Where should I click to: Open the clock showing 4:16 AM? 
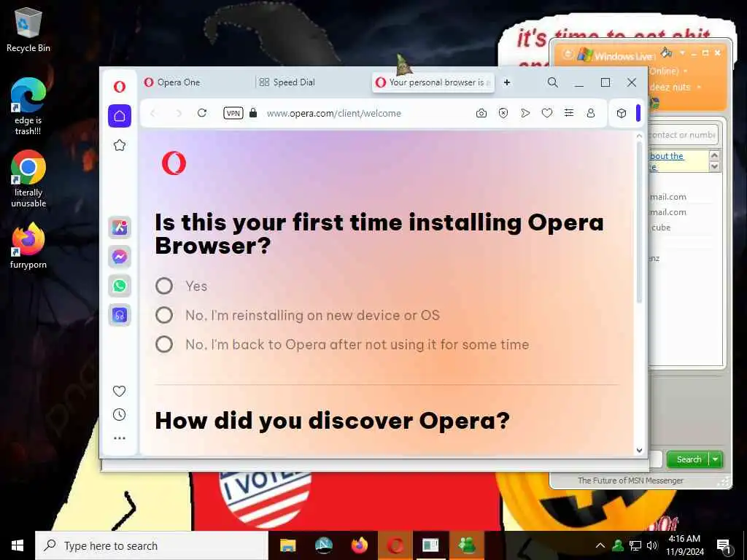[684, 545]
